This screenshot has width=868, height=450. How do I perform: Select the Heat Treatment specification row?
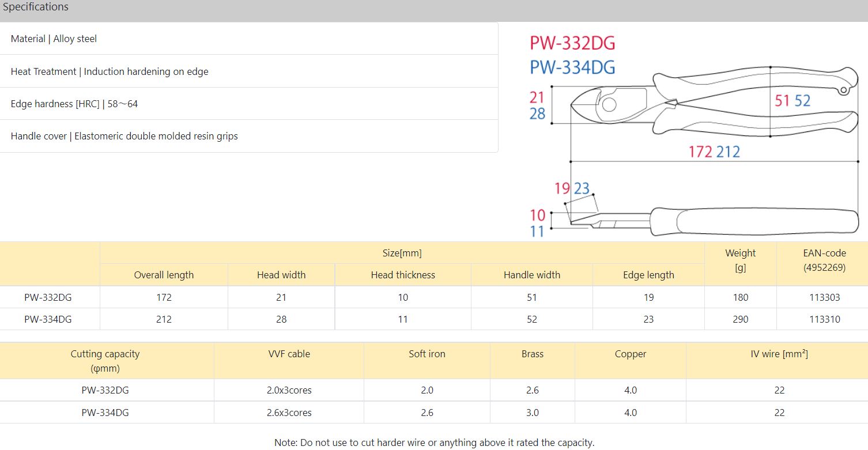110,71
